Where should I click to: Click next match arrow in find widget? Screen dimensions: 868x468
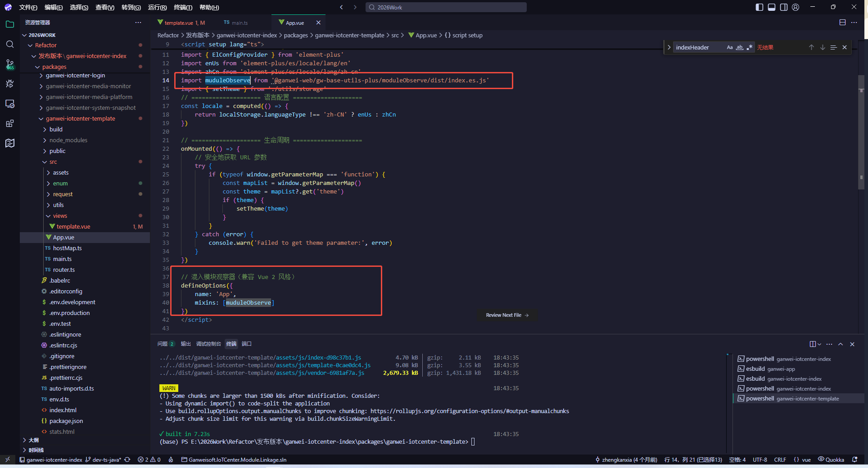pos(823,47)
